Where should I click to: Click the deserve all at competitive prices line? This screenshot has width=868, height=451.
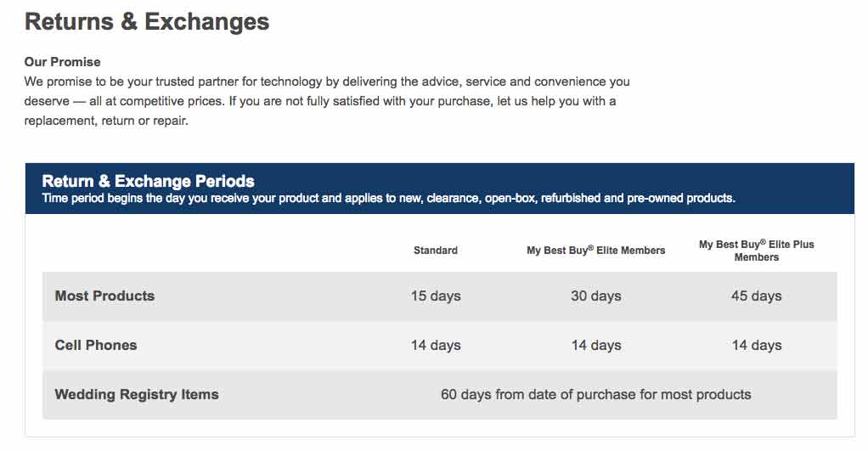320,101
